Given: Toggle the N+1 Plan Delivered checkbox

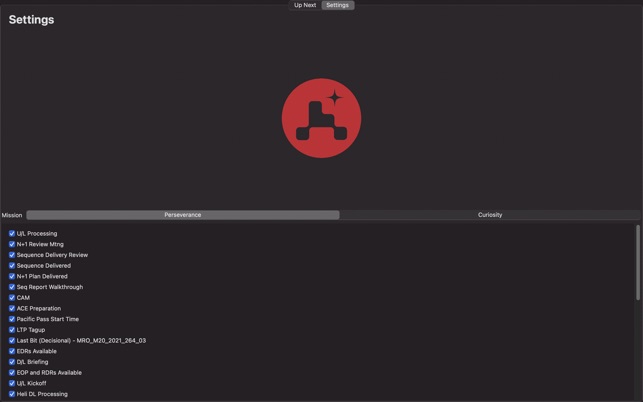Looking at the screenshot, I should point(12,276).
